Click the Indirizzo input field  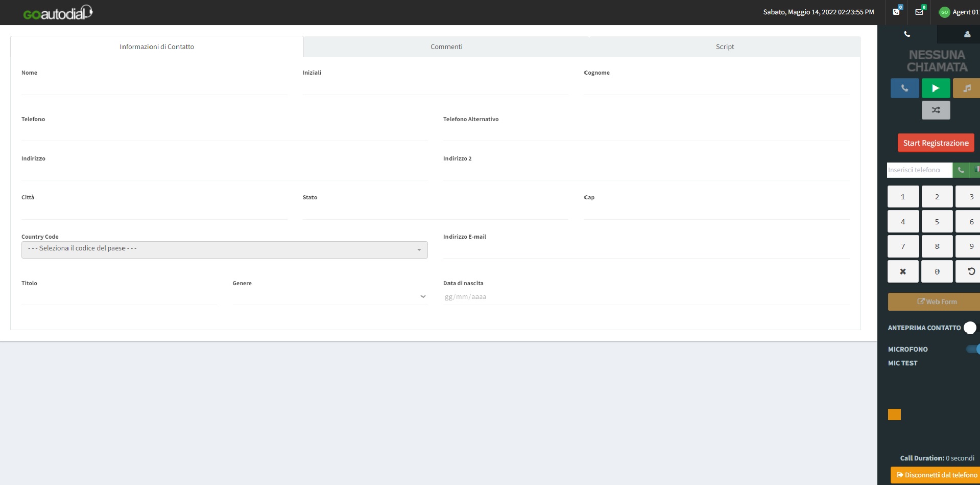pos(224,173)
